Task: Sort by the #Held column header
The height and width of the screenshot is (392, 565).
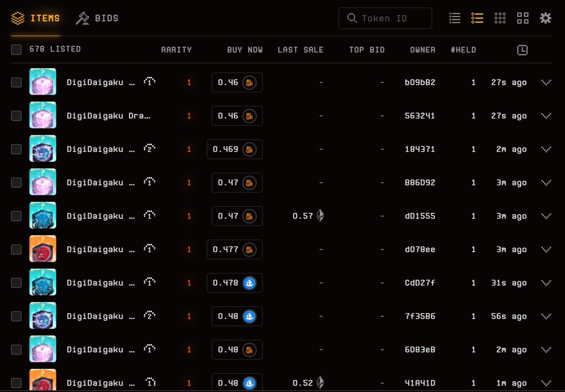Action: [463, 49]
